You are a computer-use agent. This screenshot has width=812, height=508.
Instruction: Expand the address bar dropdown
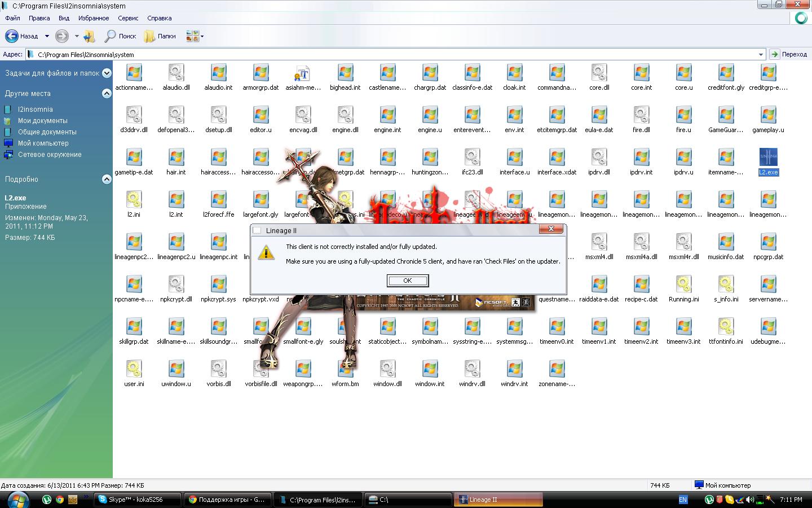(761, 55)
